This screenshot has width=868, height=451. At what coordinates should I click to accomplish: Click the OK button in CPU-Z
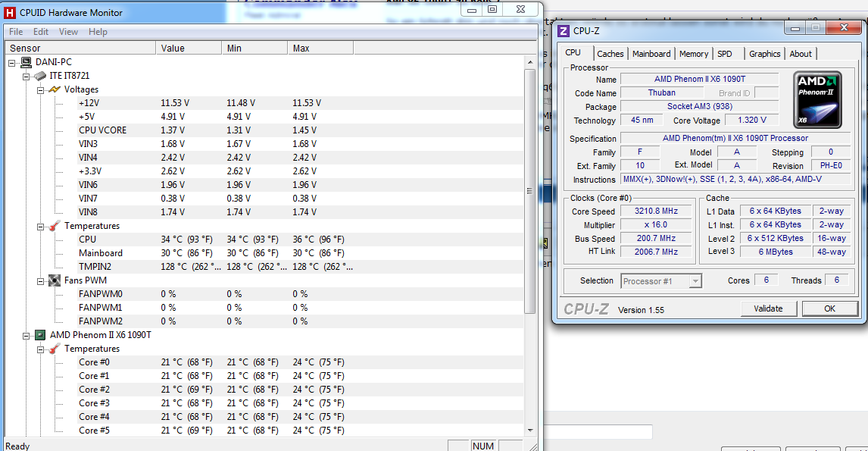[829, 308]
